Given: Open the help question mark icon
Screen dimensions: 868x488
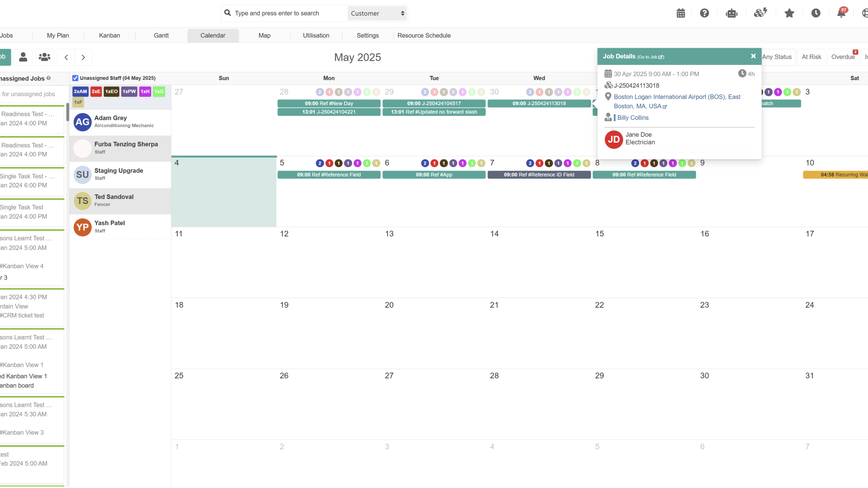Looking at the screenshot, I should 704,13.
